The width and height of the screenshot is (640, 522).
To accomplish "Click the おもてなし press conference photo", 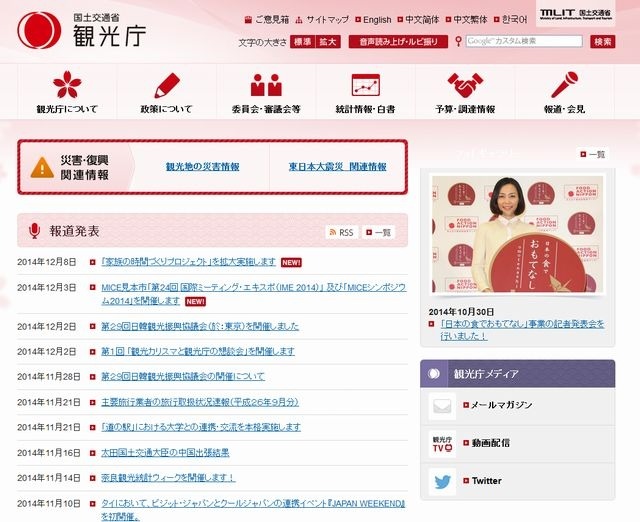I will click(x=517, y=234).
